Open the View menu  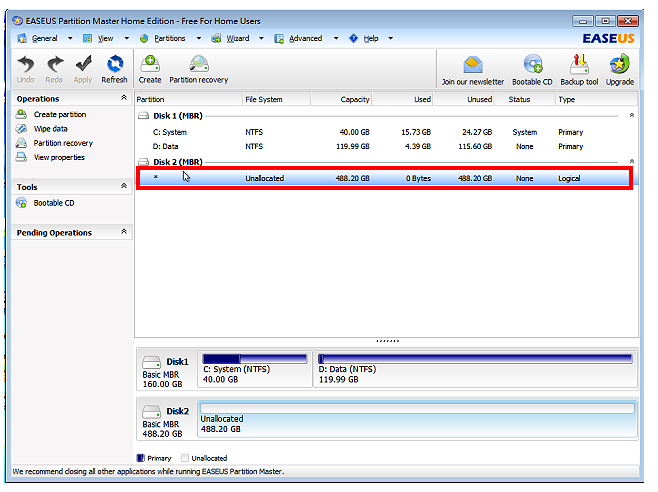[105, 38]
